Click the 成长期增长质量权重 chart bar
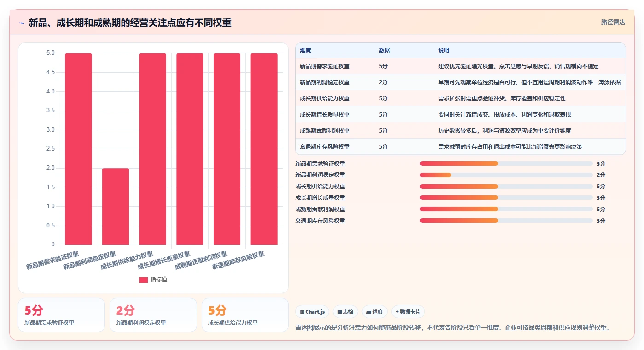 point(190,149)
